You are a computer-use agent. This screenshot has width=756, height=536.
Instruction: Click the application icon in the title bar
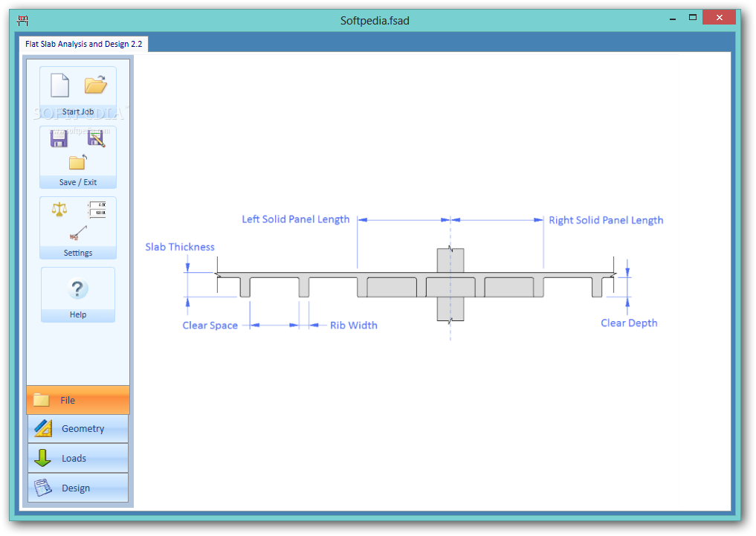coord(22,20)
